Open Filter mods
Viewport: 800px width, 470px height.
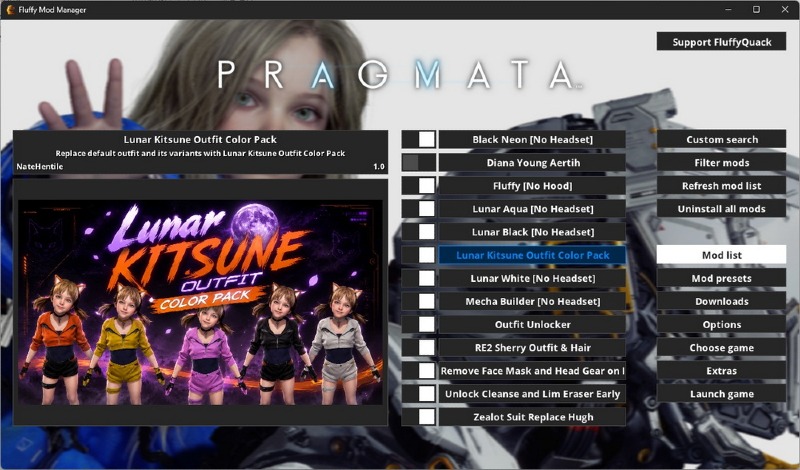(721, 162)
